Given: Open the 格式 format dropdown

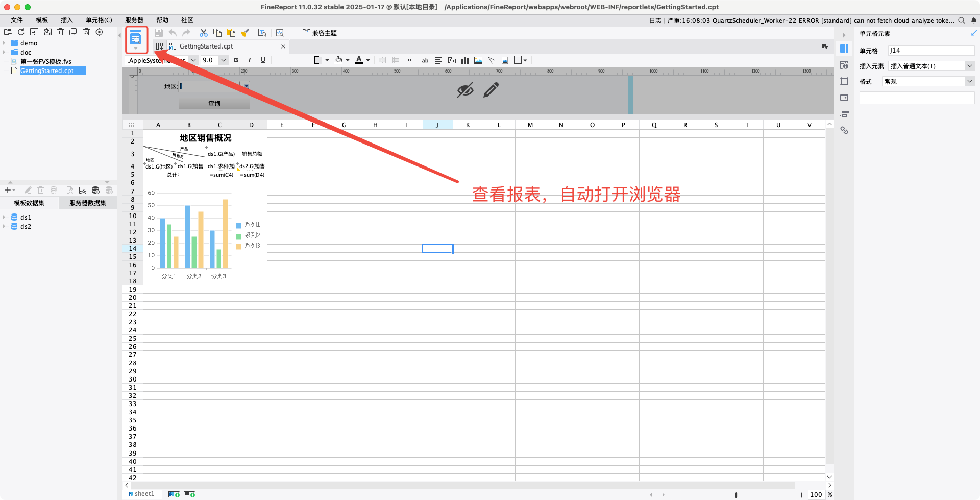Looking at the screenshot, I should 969,81.
